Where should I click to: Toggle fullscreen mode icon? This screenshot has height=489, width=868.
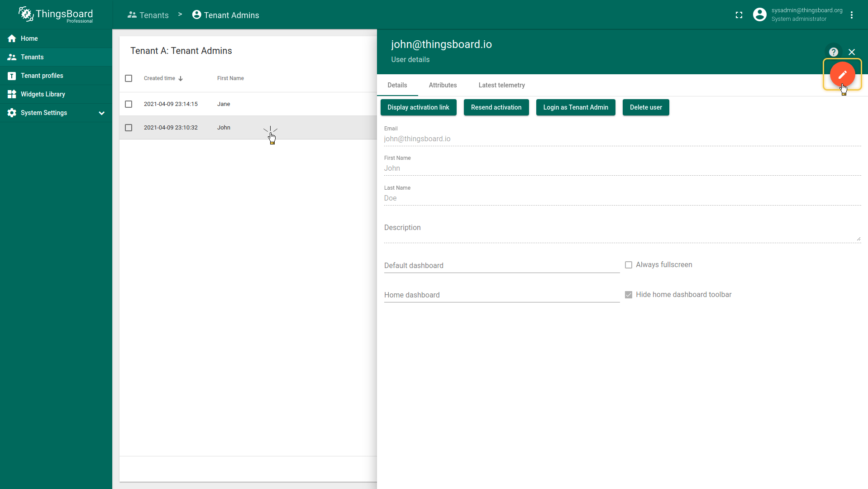739,15
